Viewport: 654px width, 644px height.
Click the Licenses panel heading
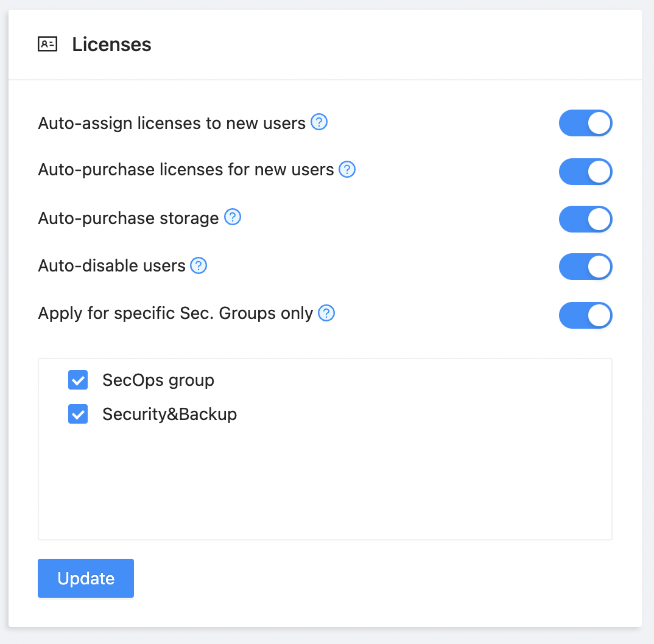[x=111, y=44]
